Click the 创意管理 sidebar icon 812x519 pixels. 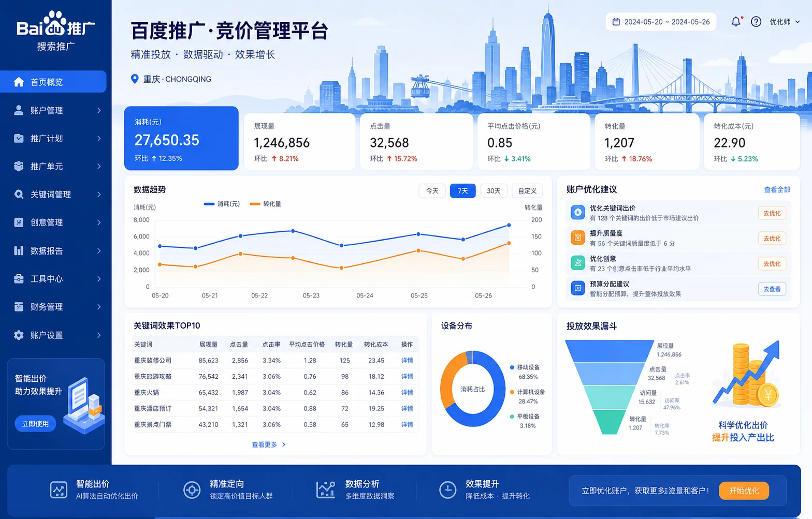19,223
